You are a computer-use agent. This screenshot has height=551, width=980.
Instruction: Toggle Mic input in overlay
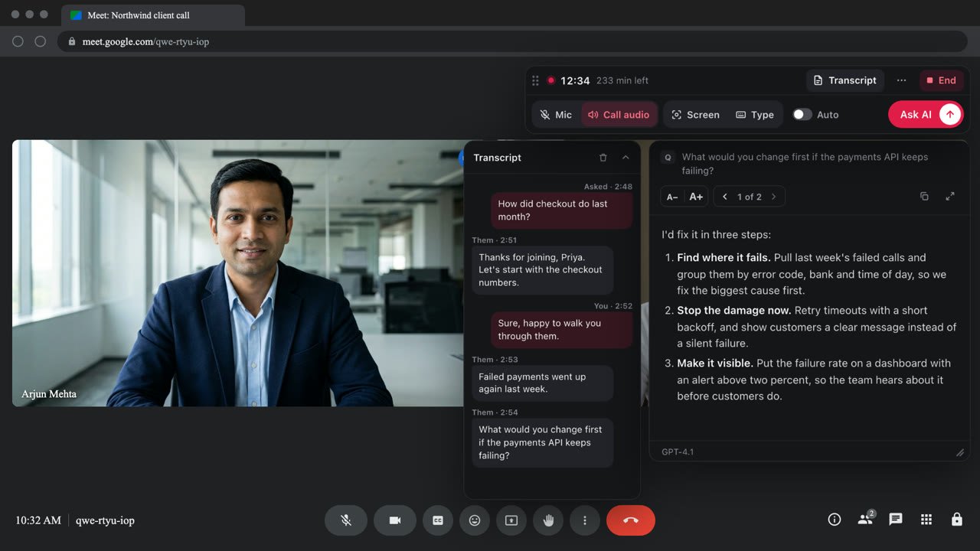click(556, 115)
